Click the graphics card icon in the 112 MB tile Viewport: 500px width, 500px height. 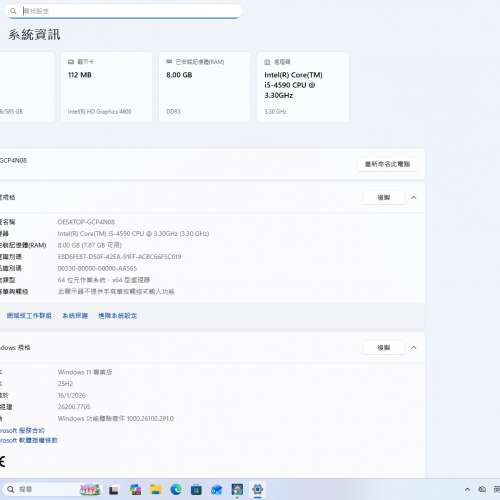pyautogui.click(x=71, y=62)
